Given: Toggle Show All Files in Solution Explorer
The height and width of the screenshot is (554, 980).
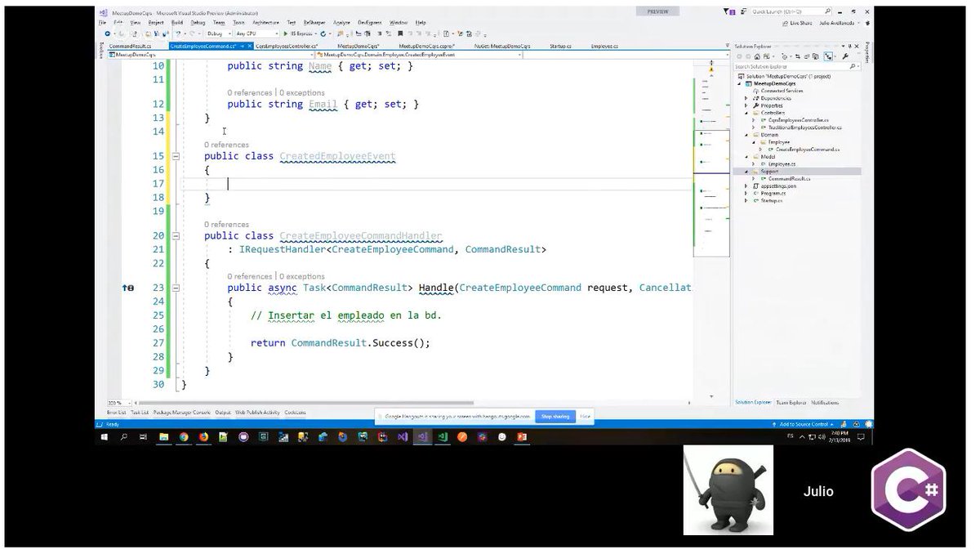Looking at the screenshot, I should (815, 56).
